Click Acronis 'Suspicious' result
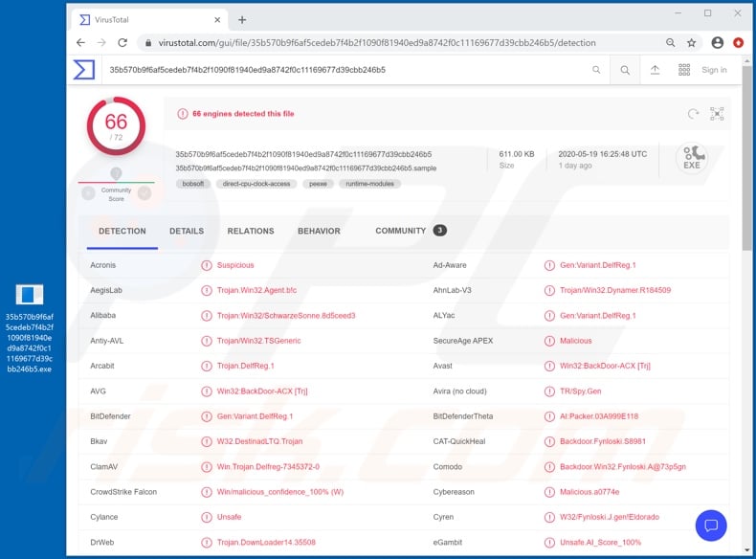The width and height of the screenshot is (756, 559). click(235, 265)
